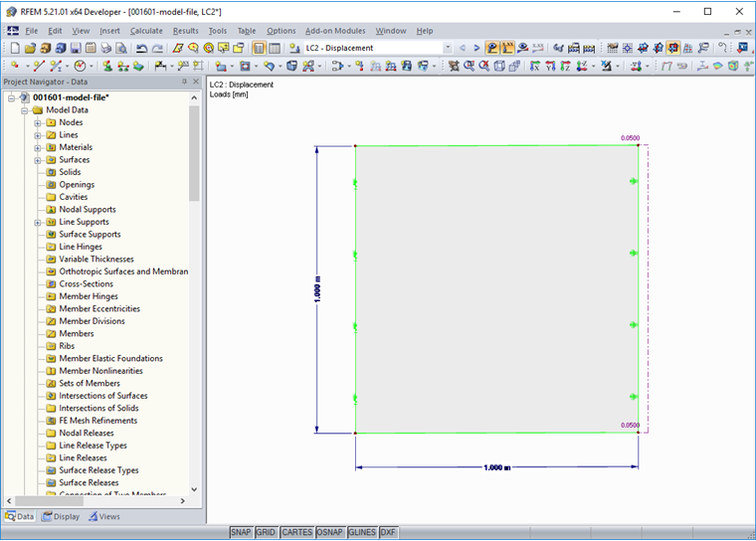The height and width of the screenshot is (541, 756).
Task: Click the navigator horizontal scrollbar right arrow
Action: [x=182, y=501]
